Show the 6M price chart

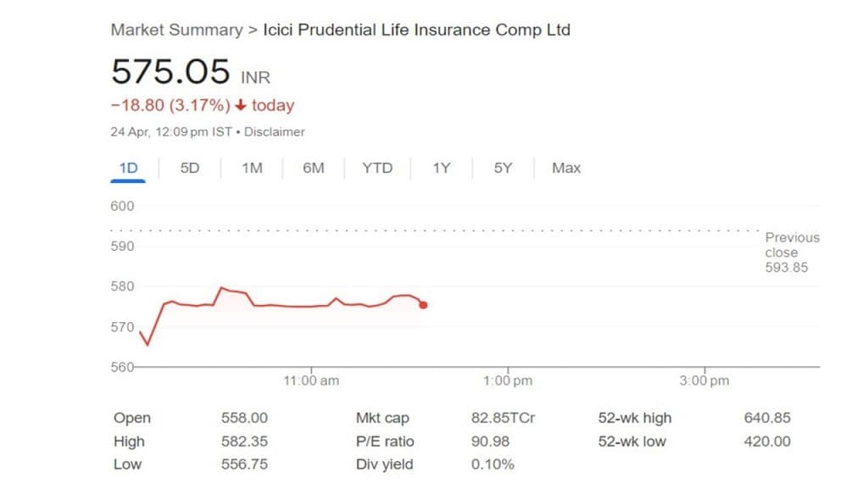pyautogui.click(x=314, y=168)
